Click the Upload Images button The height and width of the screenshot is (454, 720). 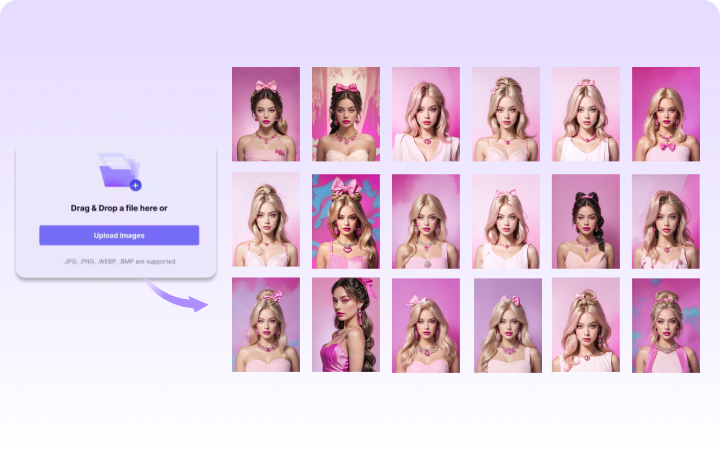[x=119, y=235]
